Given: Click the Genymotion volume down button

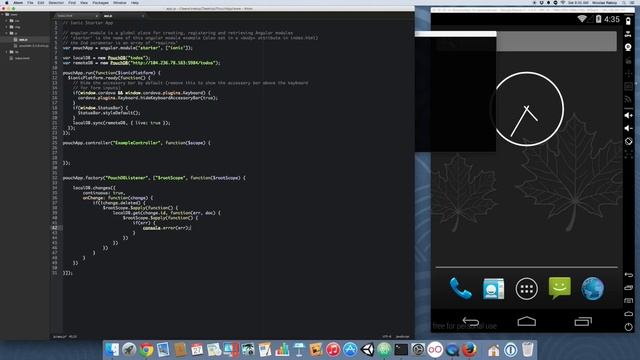Looking at the screenshot, I should (628, 128).
